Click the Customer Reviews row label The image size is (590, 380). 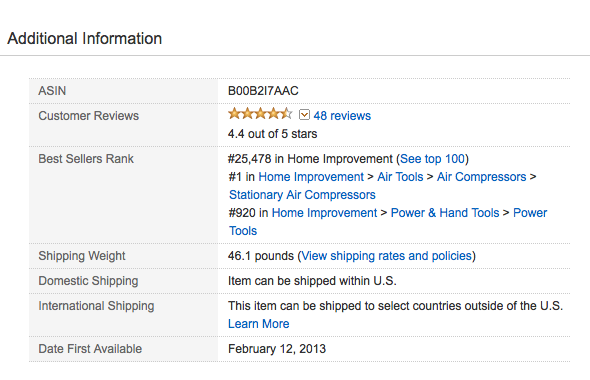[88, 116]
